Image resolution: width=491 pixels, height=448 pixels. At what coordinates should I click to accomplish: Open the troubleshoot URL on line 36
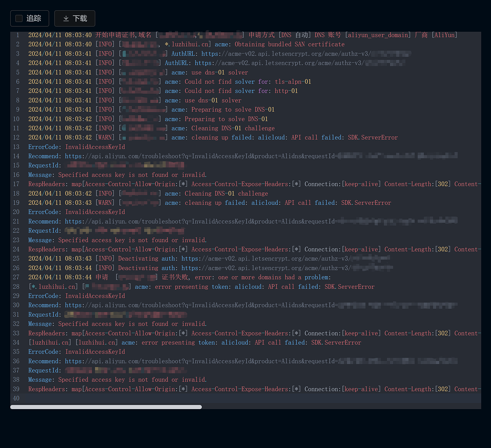(x=202, y=361)
